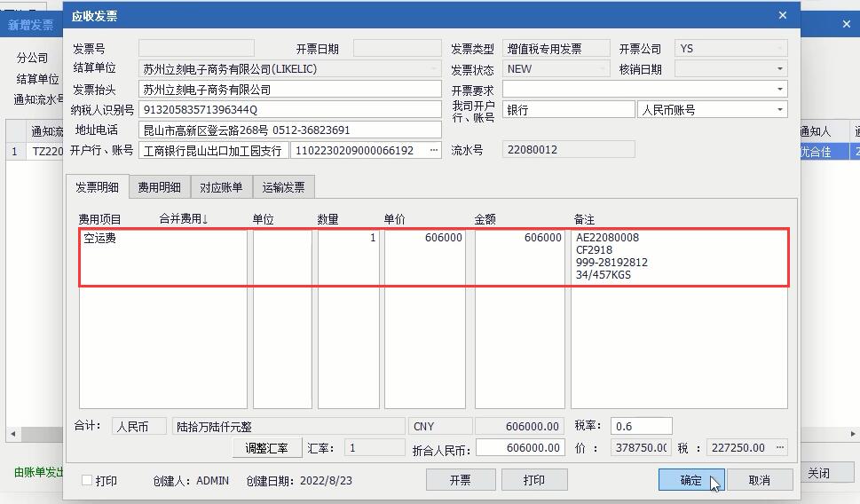The width and height of the screenshot is (860, 504).
Task: Focus the 发票抬头 text field
Action: pyautogui.click(x=289, y=90)
